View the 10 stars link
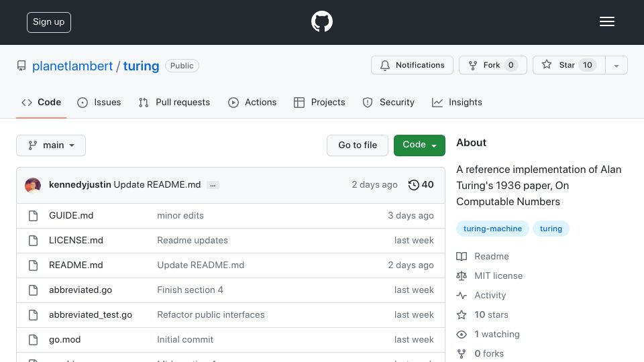Image resolution: width=644 pixels, height=362 pixels. point(491,315)
